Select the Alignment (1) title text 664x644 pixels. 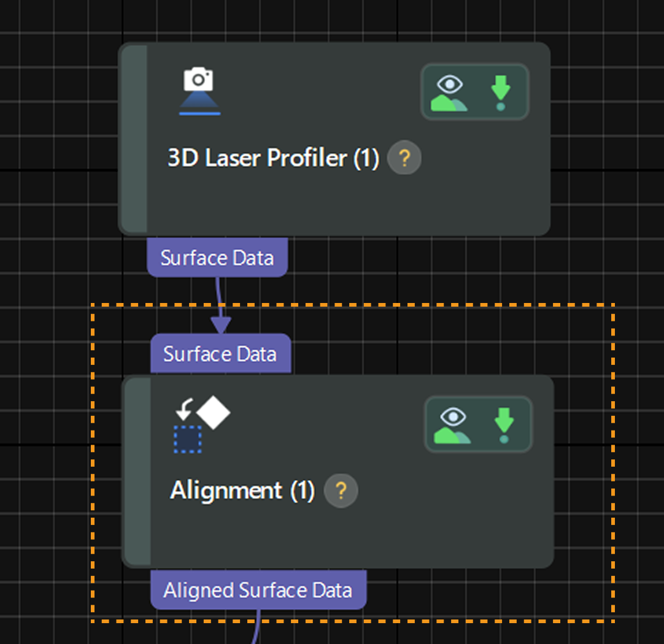coord(242,491)
